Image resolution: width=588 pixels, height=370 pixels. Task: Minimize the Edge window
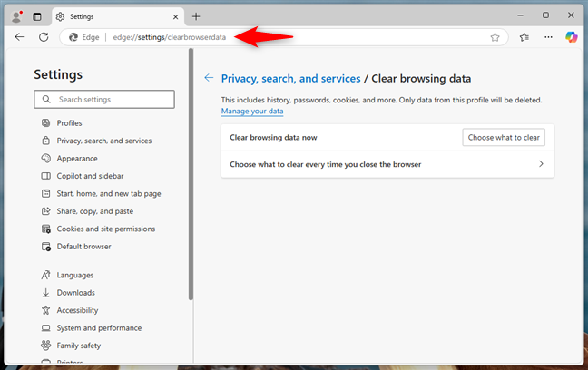[x=520, y=15]
